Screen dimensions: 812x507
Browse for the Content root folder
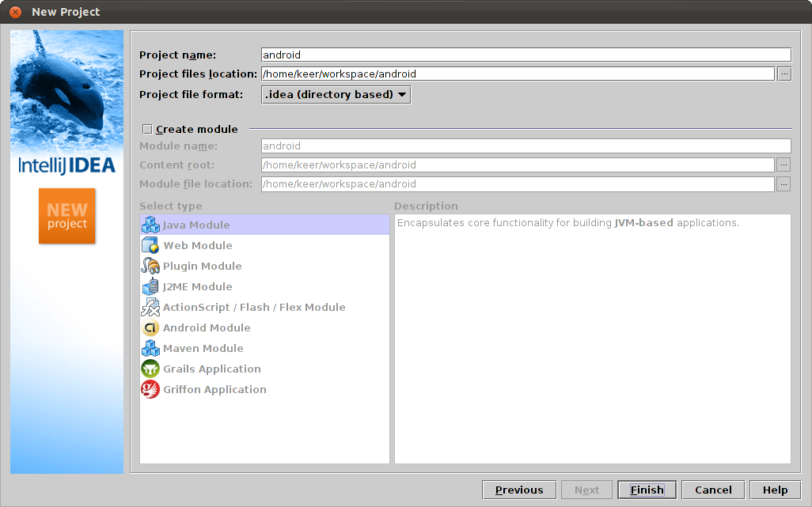[x=784, y=165]
